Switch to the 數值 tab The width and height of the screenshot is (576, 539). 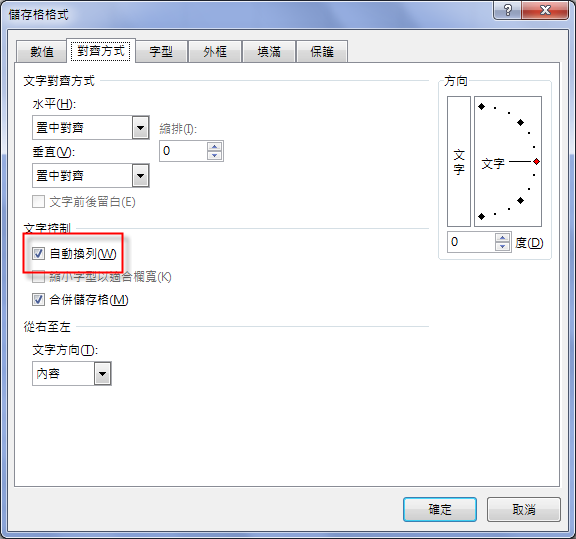coord(42,52)
